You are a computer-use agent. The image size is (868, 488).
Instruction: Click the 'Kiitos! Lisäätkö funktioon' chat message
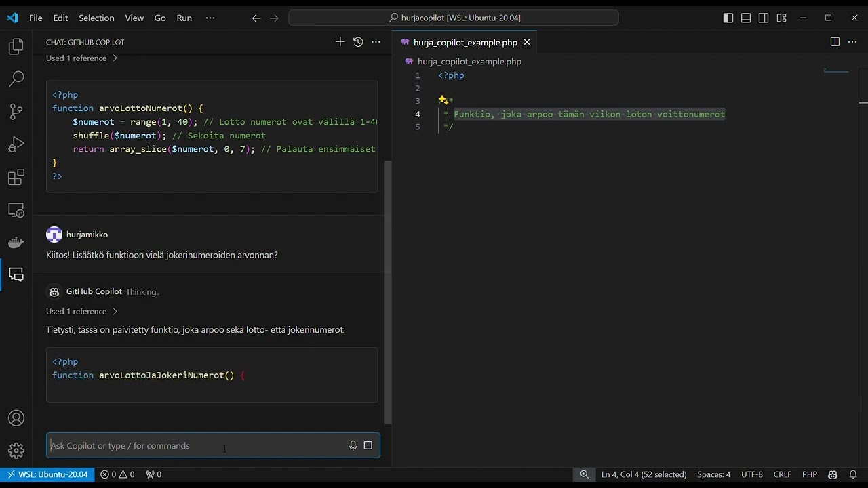[x=162, y=255]
